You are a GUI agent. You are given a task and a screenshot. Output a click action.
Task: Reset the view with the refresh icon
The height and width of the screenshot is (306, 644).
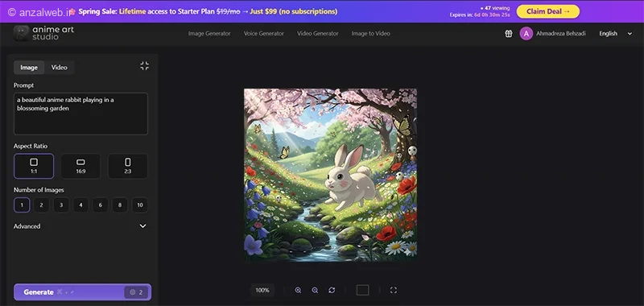pos(332,291)
